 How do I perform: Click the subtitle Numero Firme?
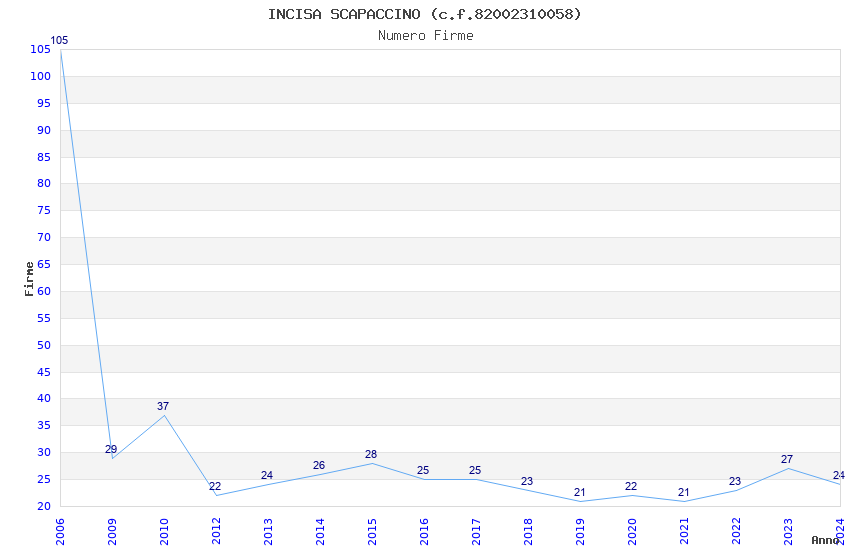[x=426, y=36]
